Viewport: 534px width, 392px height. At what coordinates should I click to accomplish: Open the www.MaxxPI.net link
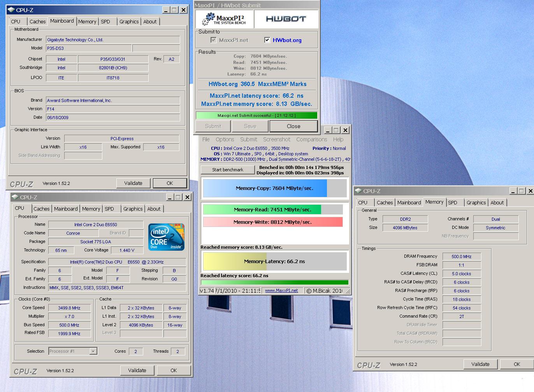pyautogui.click(x=281, y=290)
